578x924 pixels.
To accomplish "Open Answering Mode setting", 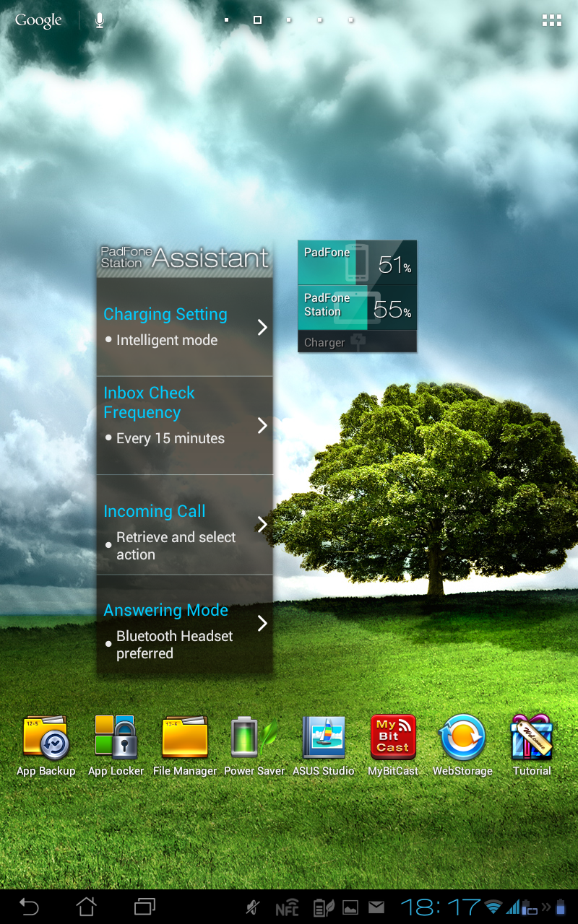I will click(x=185, y=625).
